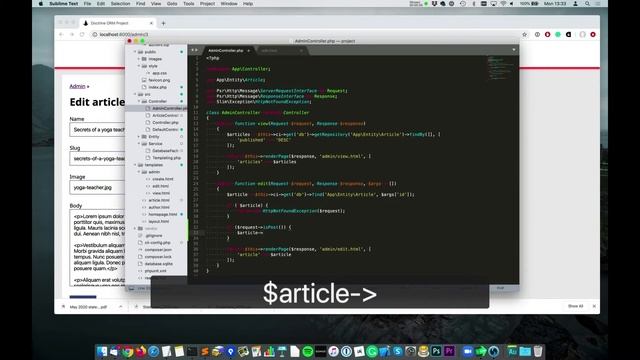
Task: Open edit.html in the sidebar
Action: point(160,186)
